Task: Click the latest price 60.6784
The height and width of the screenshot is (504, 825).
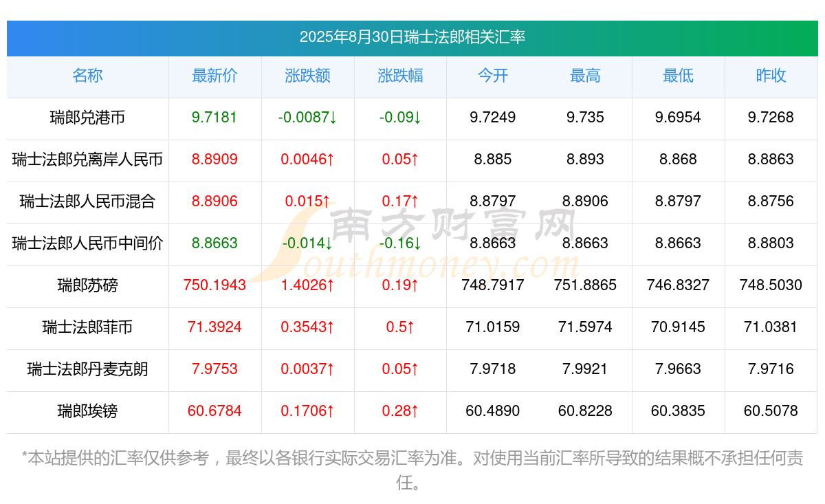Action: (x=214, y=411)
